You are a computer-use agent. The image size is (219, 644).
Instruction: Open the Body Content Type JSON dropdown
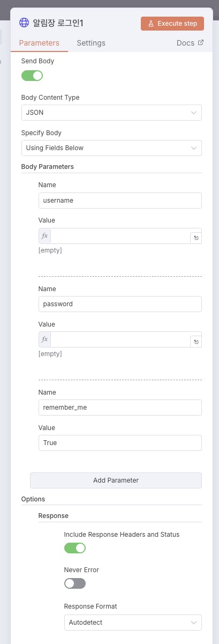(111, 113)
